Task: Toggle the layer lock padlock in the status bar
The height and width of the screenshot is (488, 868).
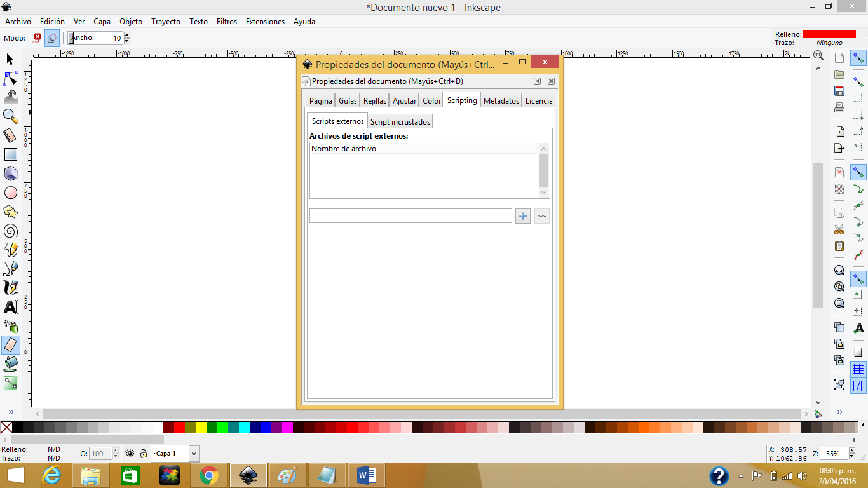Action: click(145, 453)
